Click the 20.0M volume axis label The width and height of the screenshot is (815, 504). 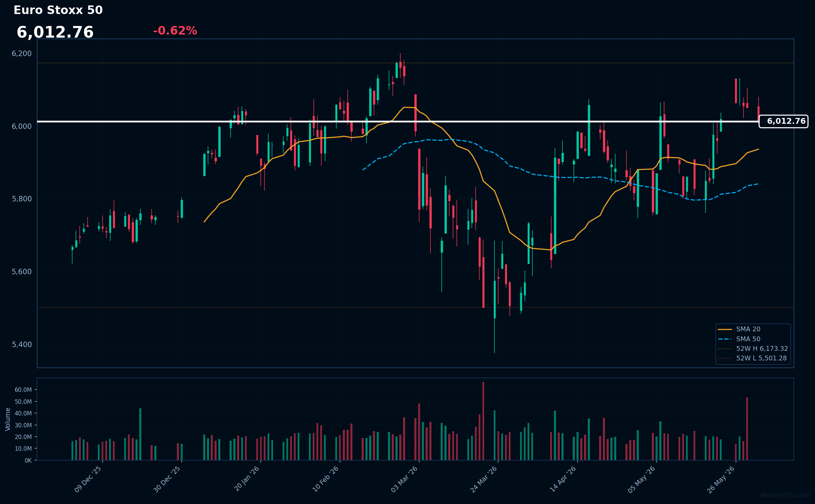(x=23, y=437)
